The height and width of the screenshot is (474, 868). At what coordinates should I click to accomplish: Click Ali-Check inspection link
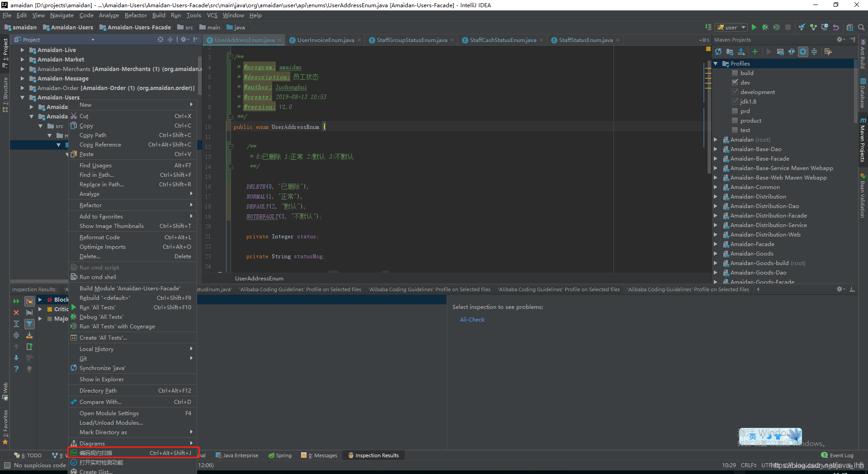pyautogui.click(x=472, y=319)
